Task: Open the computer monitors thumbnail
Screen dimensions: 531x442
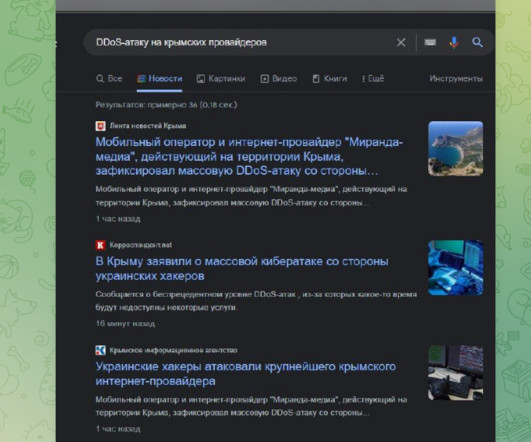Action: pos(455,373)
